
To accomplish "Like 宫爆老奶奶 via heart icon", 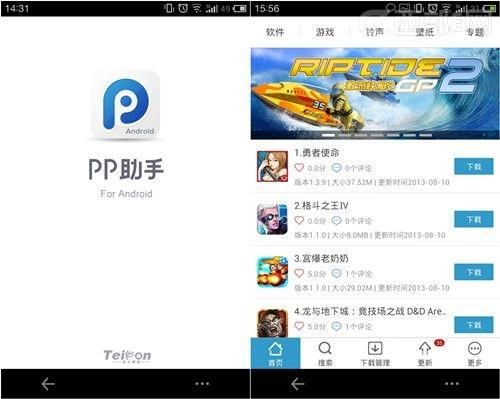I will [299, 273].
